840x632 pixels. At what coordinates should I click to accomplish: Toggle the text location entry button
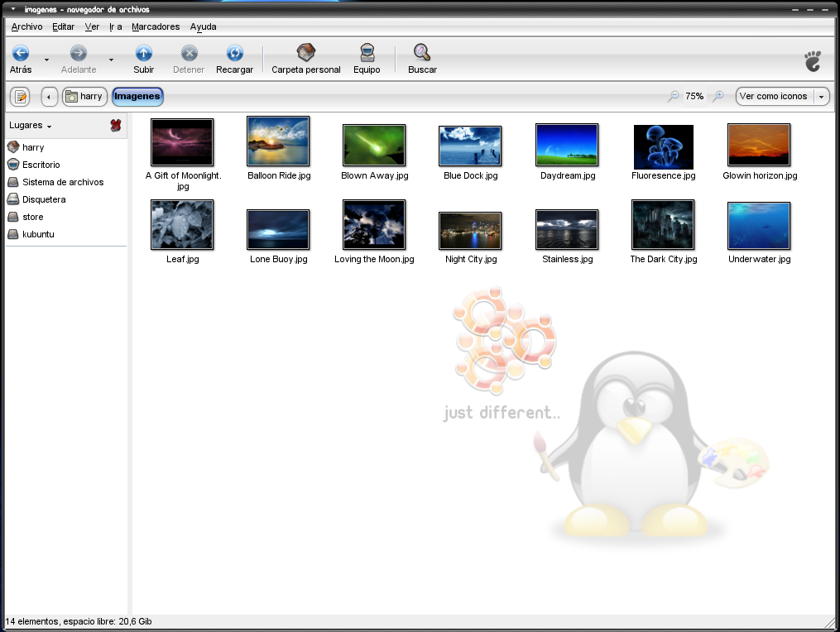[21, 97]
